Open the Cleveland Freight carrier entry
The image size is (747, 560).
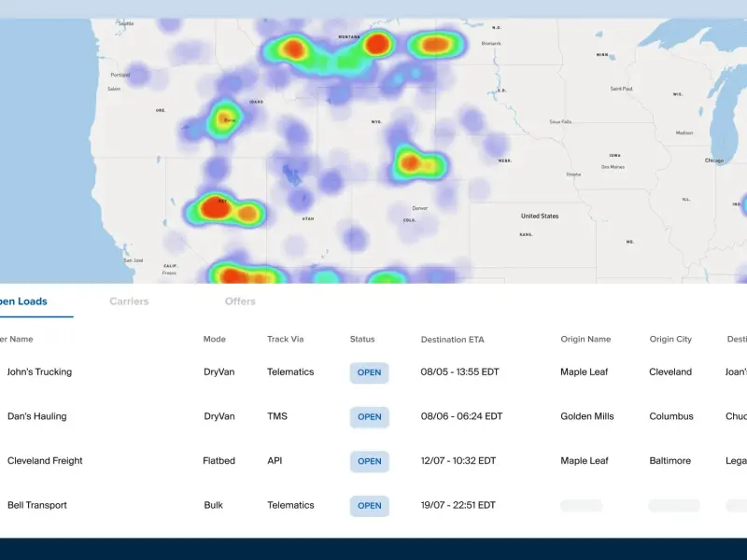(45, 461)
